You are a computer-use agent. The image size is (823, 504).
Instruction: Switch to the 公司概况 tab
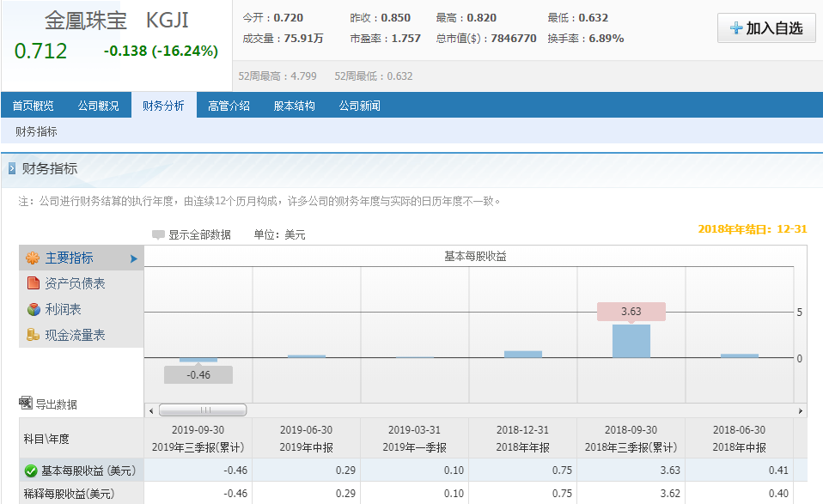[97, 104]
